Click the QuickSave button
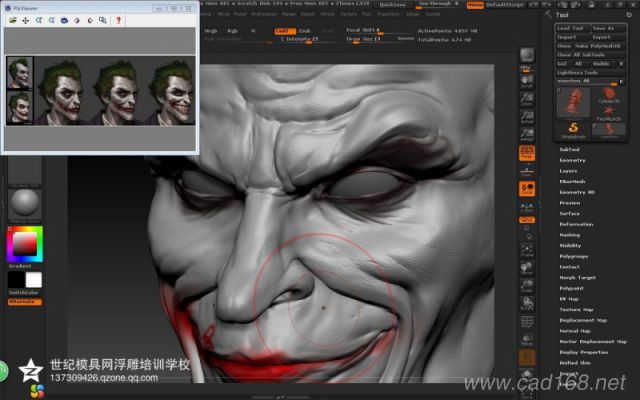Image resolution: width=640 pixels, height=400 pixels. [392, 5]
